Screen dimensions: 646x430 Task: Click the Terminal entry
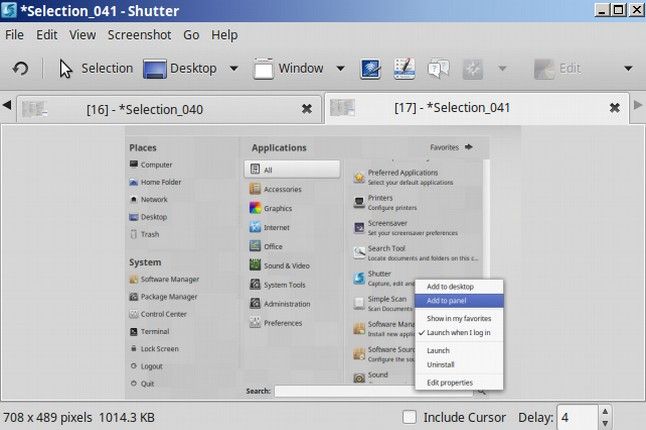[149, 332]
